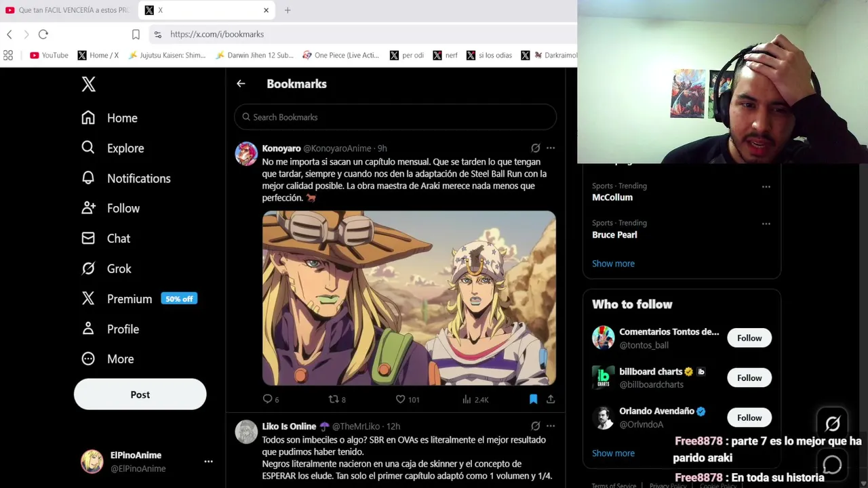Click the ElPinoAnime avatar
The image size is (868, 488).
tap(92, 462)
